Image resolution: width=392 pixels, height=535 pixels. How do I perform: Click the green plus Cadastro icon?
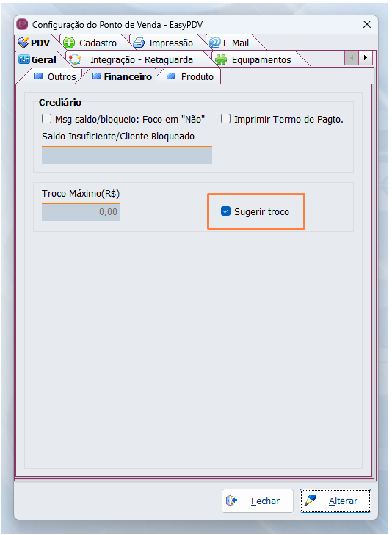coord(69,43)
